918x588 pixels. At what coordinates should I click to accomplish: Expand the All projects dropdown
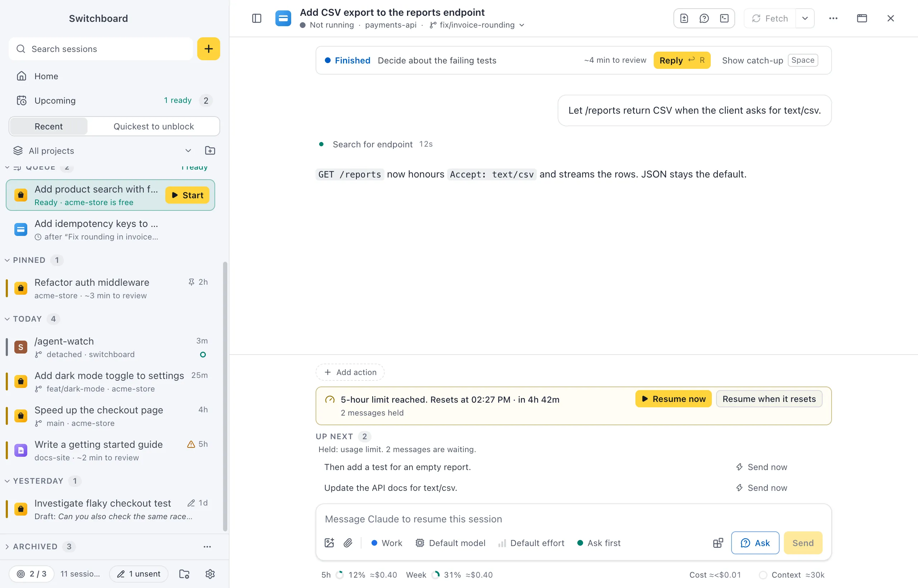coord(102,151)
